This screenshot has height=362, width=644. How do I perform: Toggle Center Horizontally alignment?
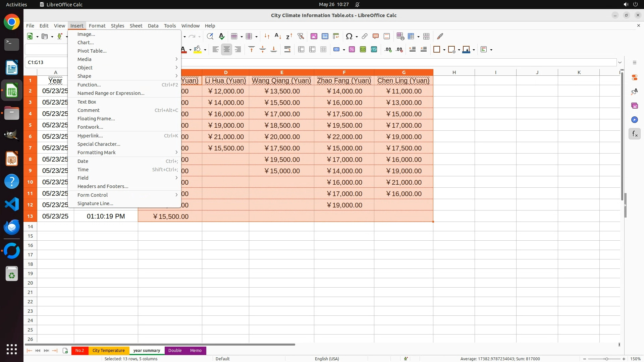tap(227, 50)
